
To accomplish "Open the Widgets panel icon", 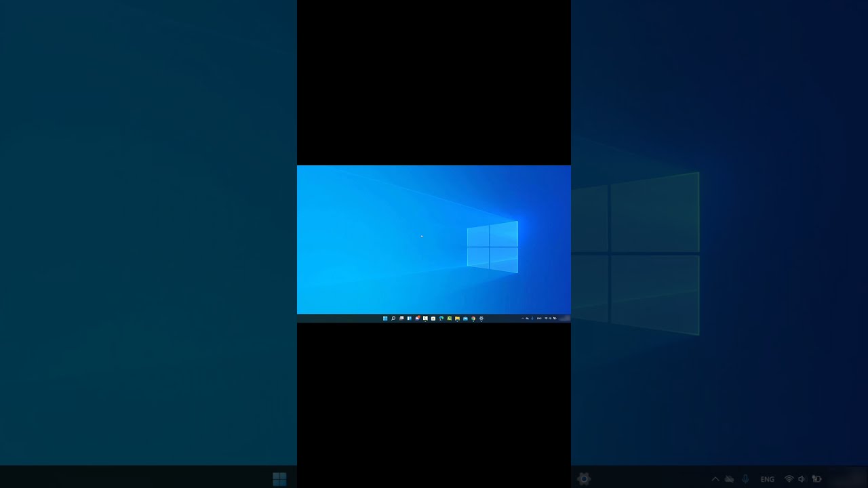I will [x=410, y=319].
